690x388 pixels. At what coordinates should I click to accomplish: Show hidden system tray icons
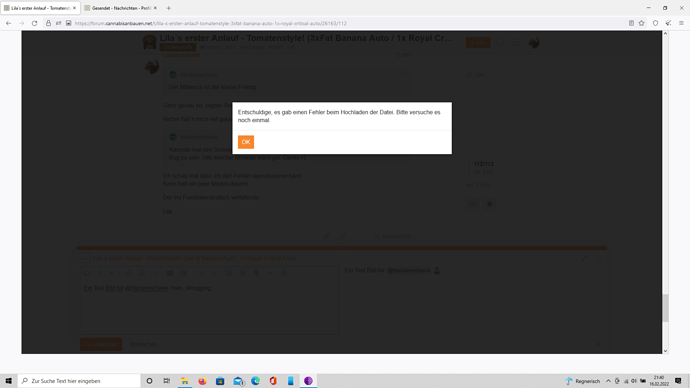tap(608, 381)
